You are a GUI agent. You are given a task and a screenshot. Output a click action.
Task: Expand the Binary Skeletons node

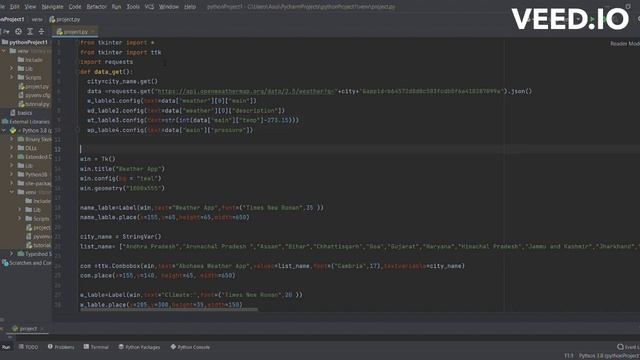pyautogui.click(x=12, y=139)
